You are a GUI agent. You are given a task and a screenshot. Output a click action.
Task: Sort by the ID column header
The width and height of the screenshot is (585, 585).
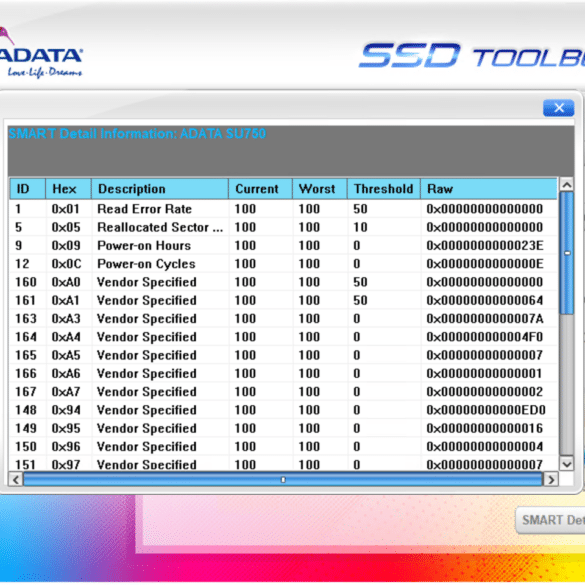pos(28,189)
